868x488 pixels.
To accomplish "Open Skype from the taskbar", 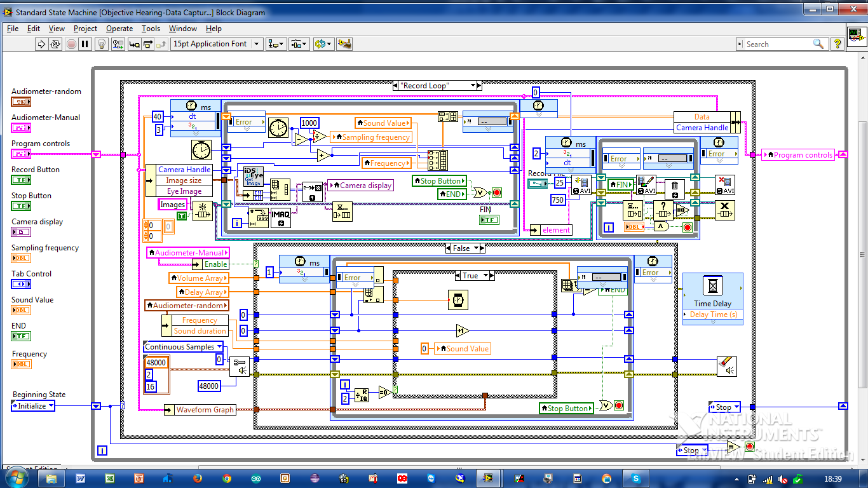I will [635, 478].
